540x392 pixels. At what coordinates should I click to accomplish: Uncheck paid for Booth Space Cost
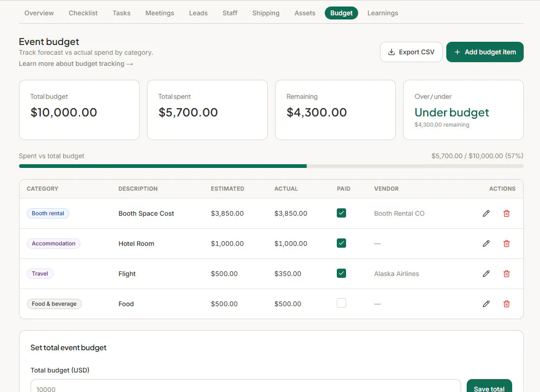[341, 213]
